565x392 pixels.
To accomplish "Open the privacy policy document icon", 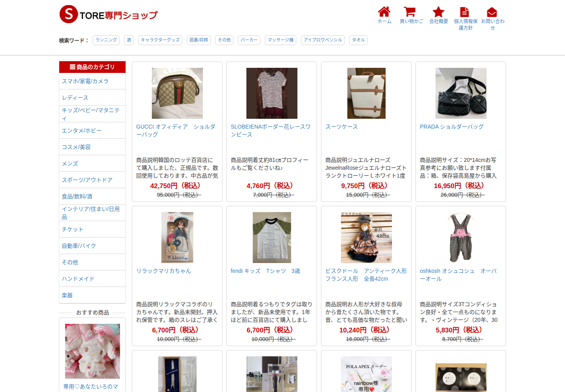I will (465, 12).
